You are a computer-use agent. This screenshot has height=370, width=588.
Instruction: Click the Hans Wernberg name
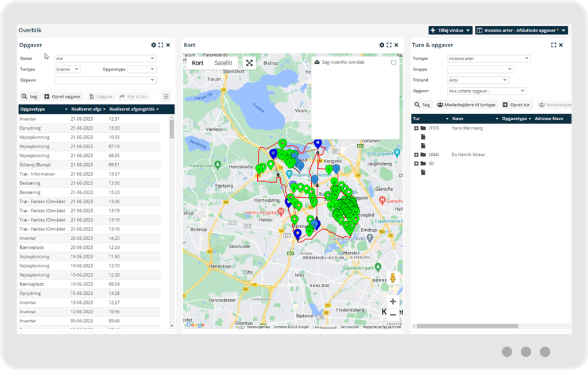(x=467, y=128)
